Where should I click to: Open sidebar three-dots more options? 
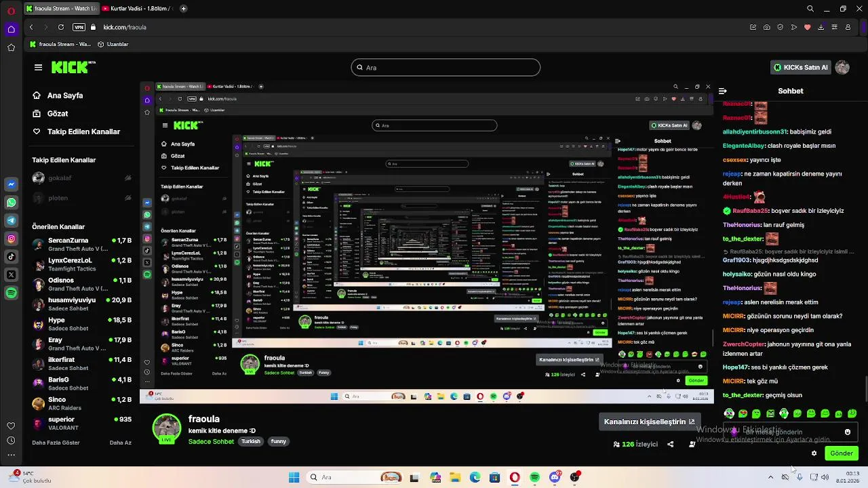pyautogui.click(x=11, y=455)
